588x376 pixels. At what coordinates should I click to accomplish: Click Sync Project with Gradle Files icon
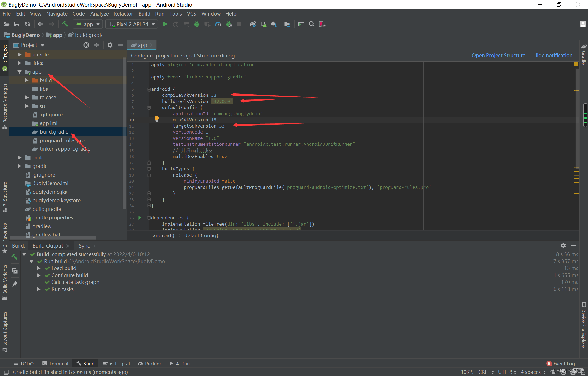pos(253,24)
